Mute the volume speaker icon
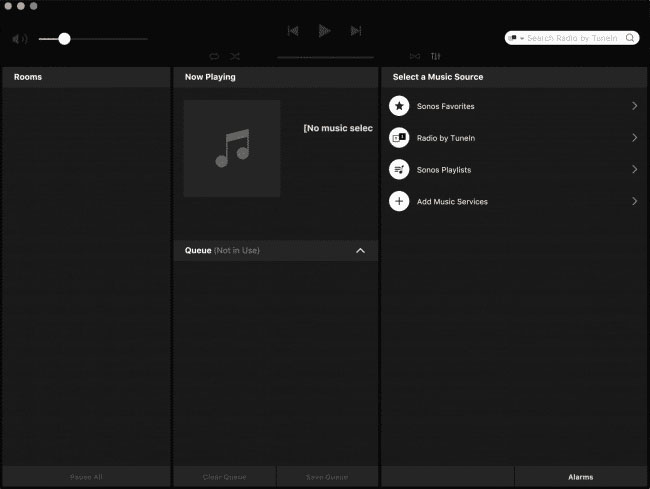This screenshot has width=650, height=489. 20,39
